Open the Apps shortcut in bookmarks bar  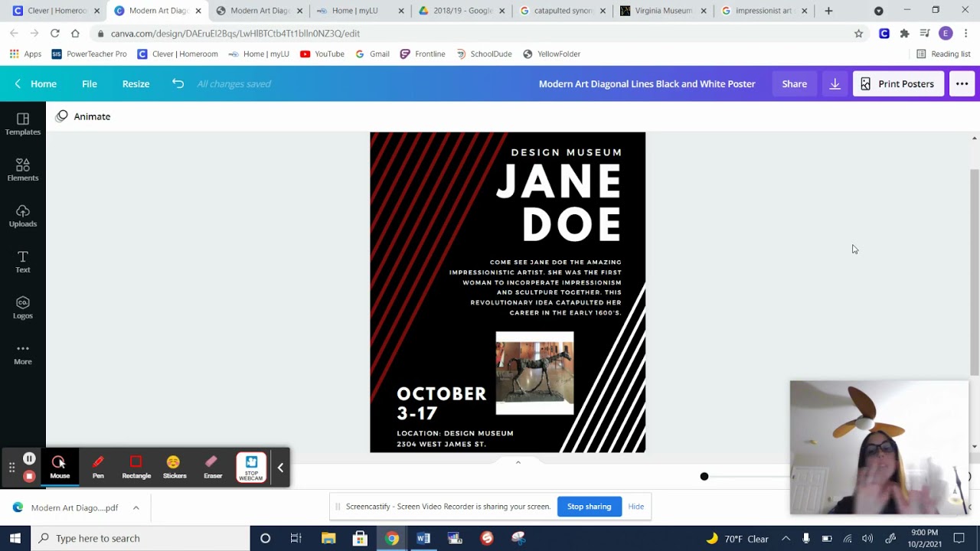[x=25, y=54]
